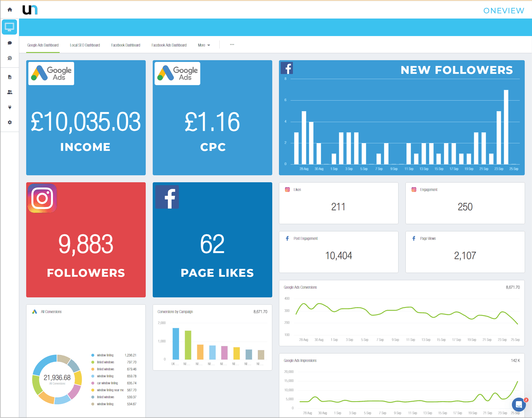The image size is (532, 418).
Task: Select the Google Ads Dashboard tab
Action: (x=43, y=45)
